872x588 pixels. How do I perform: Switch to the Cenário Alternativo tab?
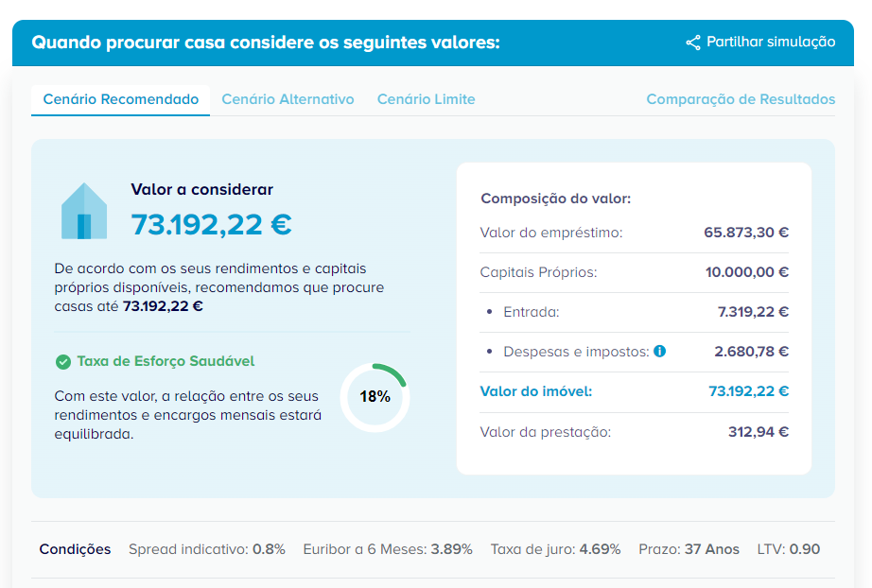click(x=288, y=99)
